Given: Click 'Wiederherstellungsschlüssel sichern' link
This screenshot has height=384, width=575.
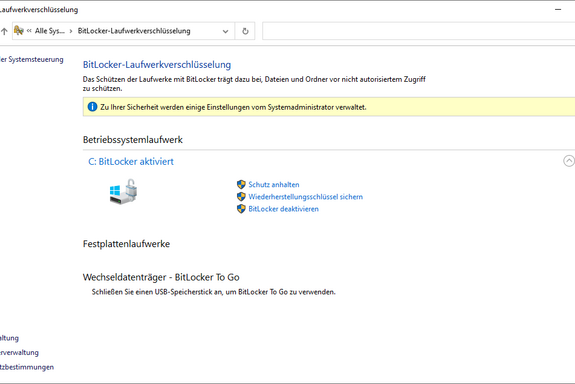Looking at the screenshot, I should (305, 197).
